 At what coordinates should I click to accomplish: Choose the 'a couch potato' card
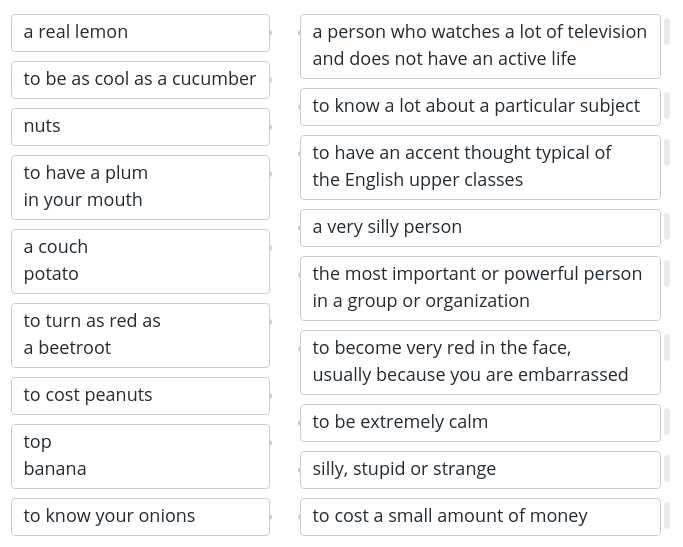point(140,262)
